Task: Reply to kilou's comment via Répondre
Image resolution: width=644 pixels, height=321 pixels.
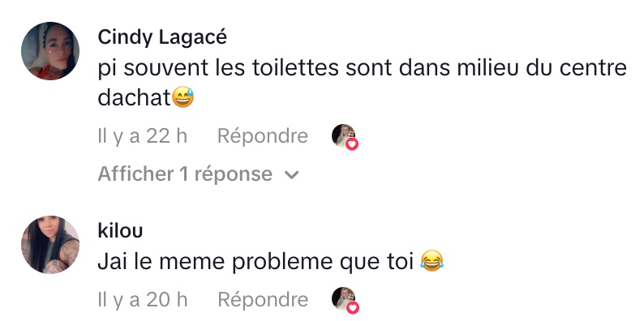Action: 263,299
